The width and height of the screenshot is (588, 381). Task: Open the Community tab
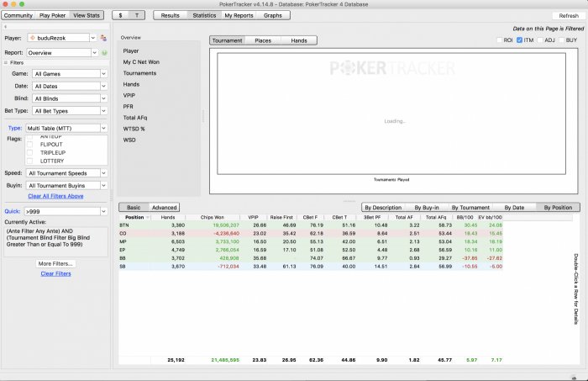pyautogui.click(x=18, y=15)
